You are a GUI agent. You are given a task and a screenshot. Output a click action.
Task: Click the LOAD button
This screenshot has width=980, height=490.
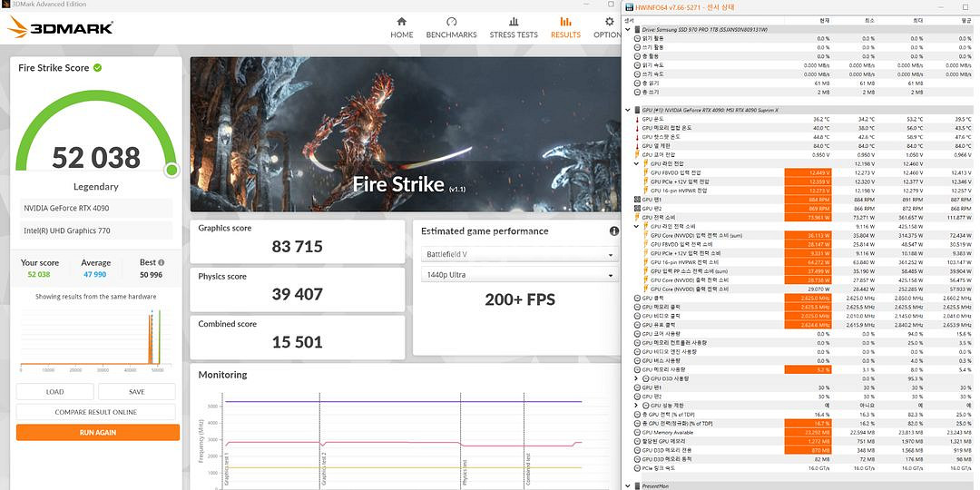[x=55, y=392]
